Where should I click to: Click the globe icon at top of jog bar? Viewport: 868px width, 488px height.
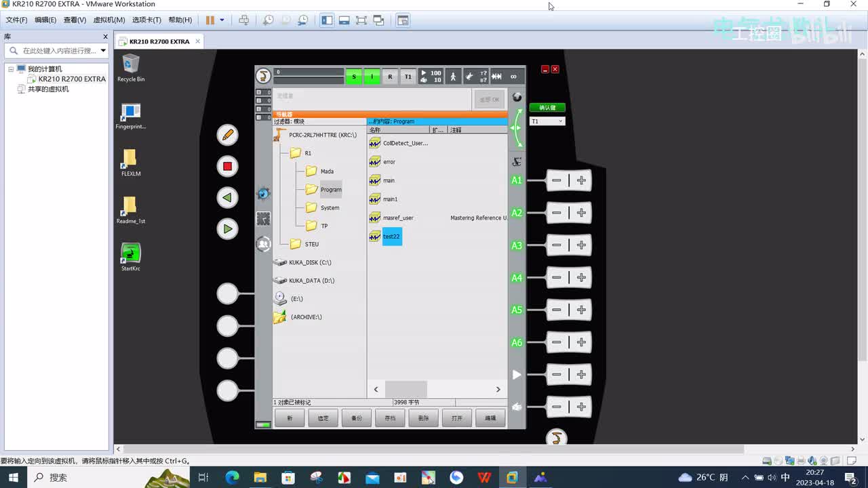517,97
